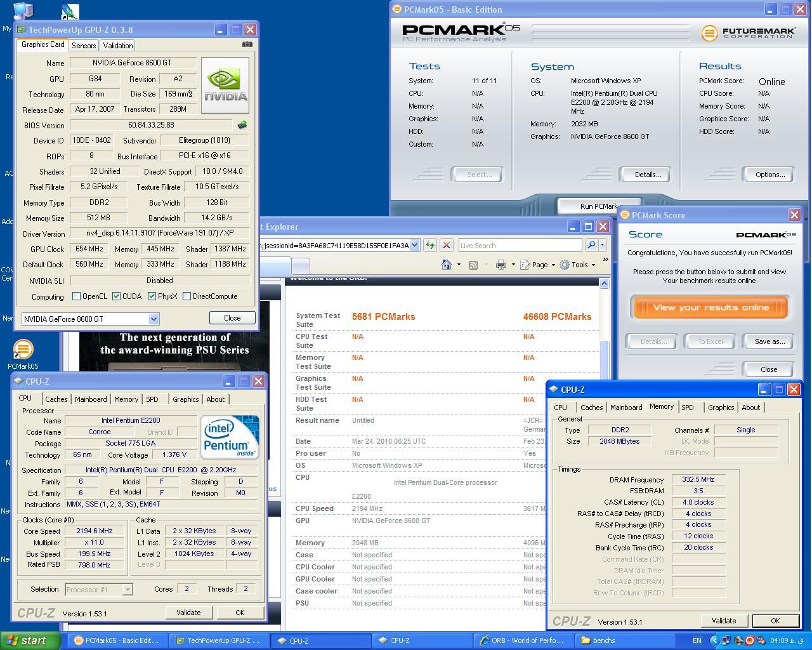
Task: Click the GPU-Z title bar icon
Action: click(21, 30)
